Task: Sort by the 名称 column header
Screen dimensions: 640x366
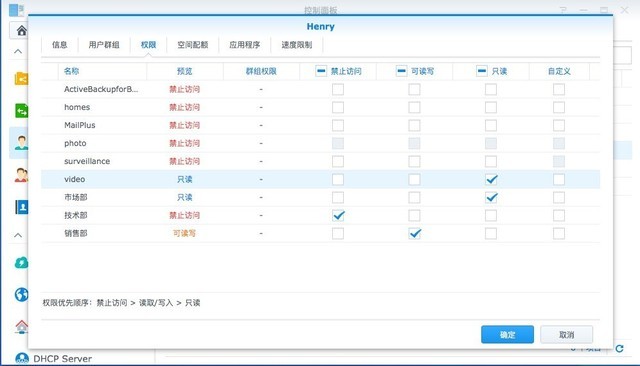Action: 71,71
